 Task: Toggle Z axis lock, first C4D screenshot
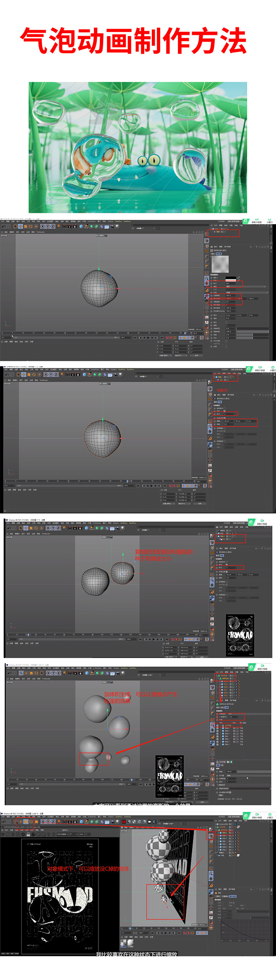tap(52, 226)
